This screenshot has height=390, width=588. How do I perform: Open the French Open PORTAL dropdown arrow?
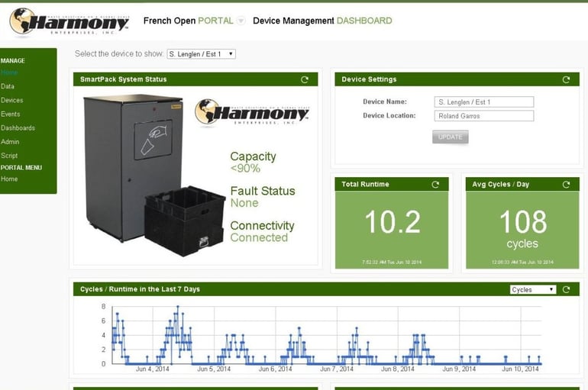[241, 21]
